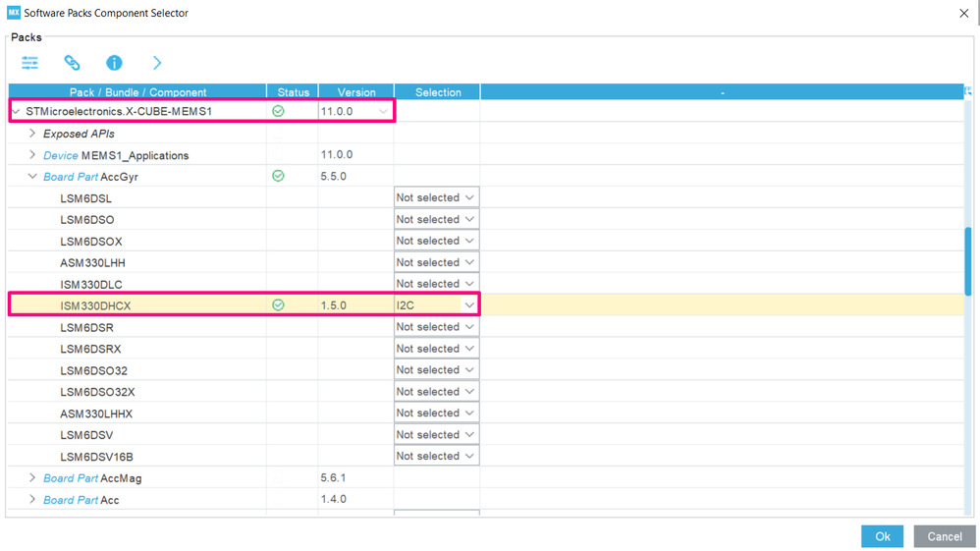
Task: Click status check icon for ISM330DHCX row
Action: (278, 304)
